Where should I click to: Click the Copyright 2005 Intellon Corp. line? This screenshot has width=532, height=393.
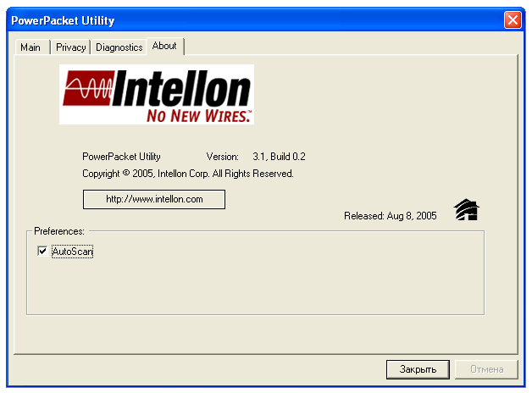coord(188,174)
